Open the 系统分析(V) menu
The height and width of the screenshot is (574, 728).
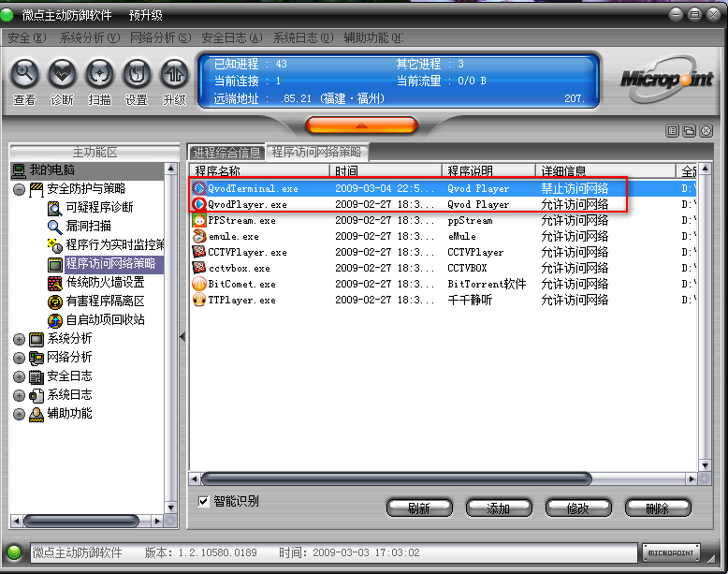89,37
